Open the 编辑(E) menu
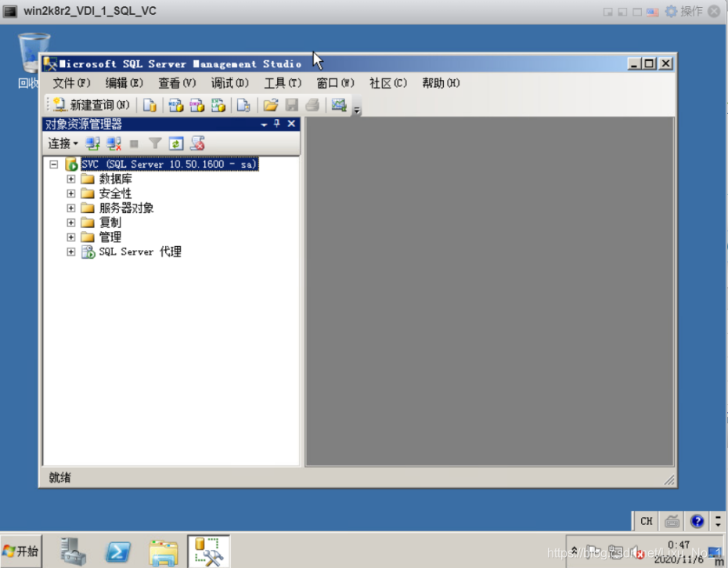Viewport: 728px width, 568px height. (124, 83)
